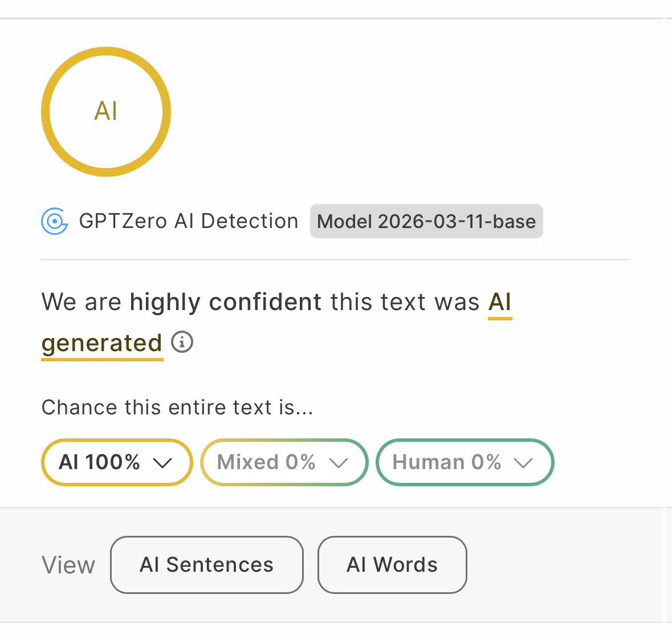
Task: Click the GPTZero spiral logo icon
Action: pos(55,221)
